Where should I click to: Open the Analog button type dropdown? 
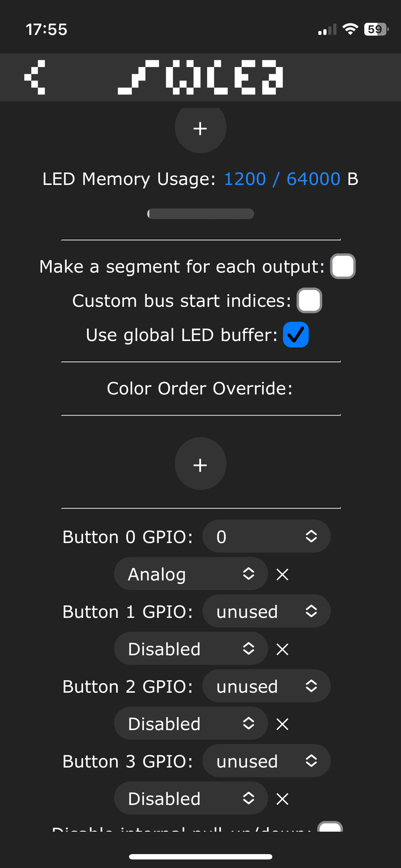pos(191,574)
